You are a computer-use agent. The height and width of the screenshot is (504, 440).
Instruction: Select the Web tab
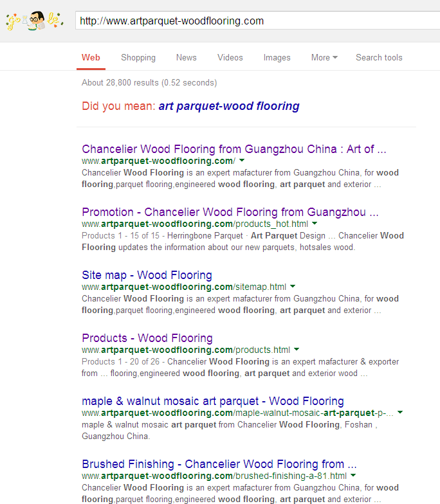pos(91,58)
